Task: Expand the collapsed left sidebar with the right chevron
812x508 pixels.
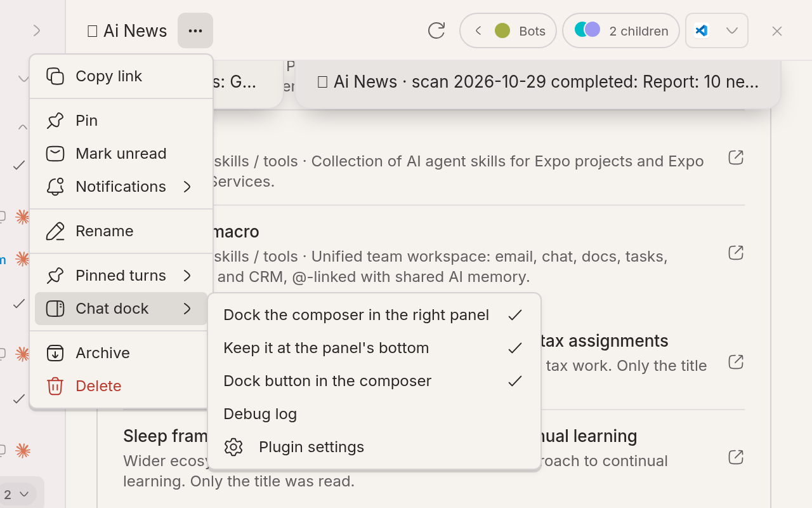Action: (37, 30)
